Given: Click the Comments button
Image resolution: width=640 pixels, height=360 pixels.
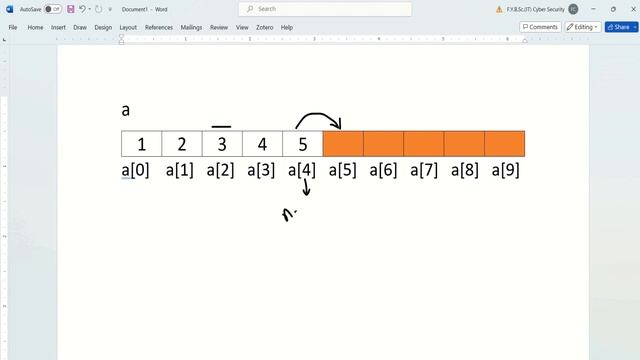Looking at the screenshot, I should pyautogui.click(x=540, y=27).
